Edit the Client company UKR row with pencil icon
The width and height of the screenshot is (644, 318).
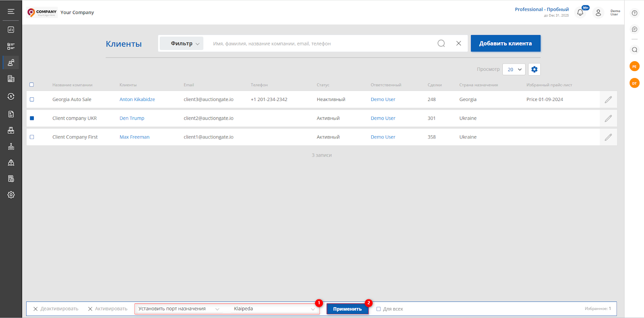(608, 118)
